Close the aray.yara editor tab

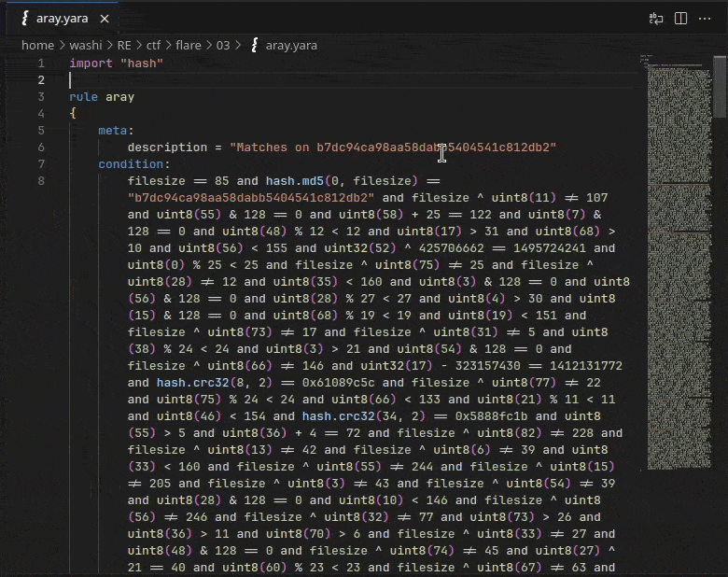point(105,19)
